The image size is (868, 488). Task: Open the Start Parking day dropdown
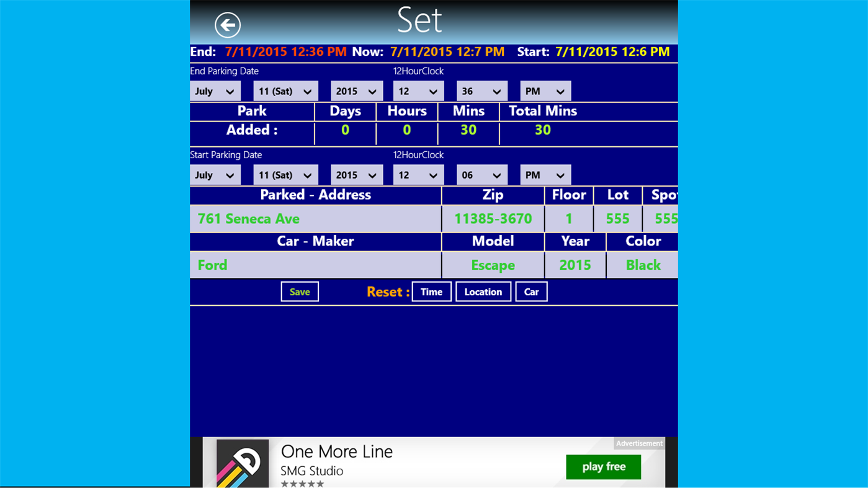[x=285, y=174]
